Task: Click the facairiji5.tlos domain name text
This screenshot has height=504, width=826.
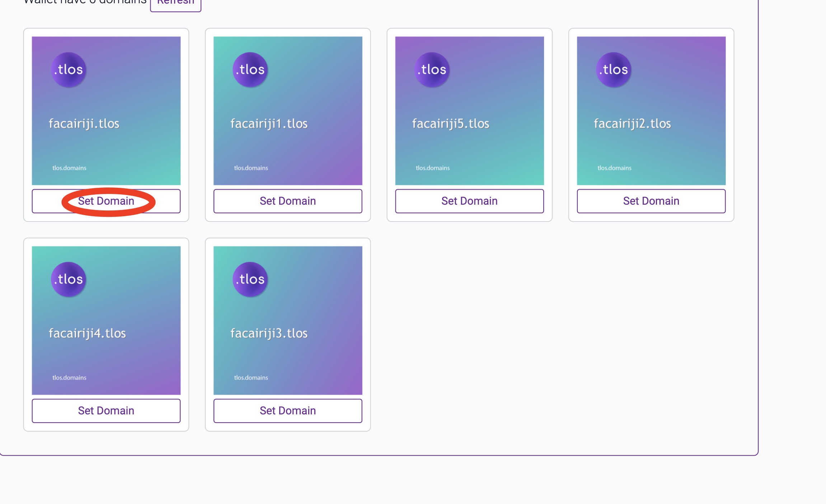Action: coord(451,124)
